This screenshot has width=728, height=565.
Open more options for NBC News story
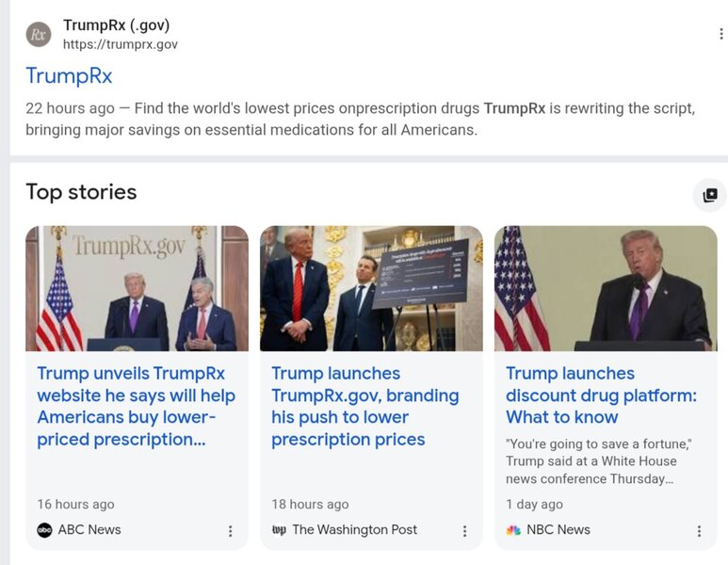(x=699, y=531)
